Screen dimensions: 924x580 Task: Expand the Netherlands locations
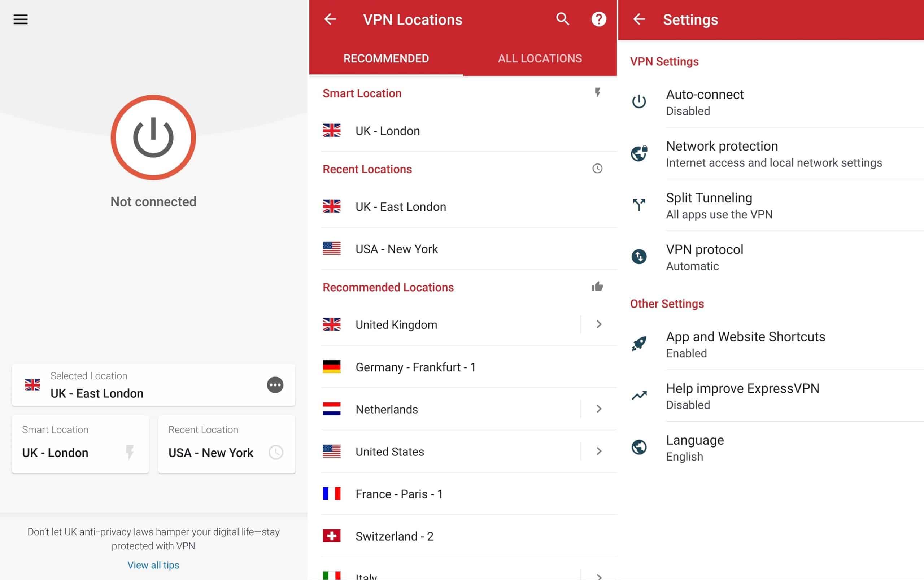click(x=599, y=409)
